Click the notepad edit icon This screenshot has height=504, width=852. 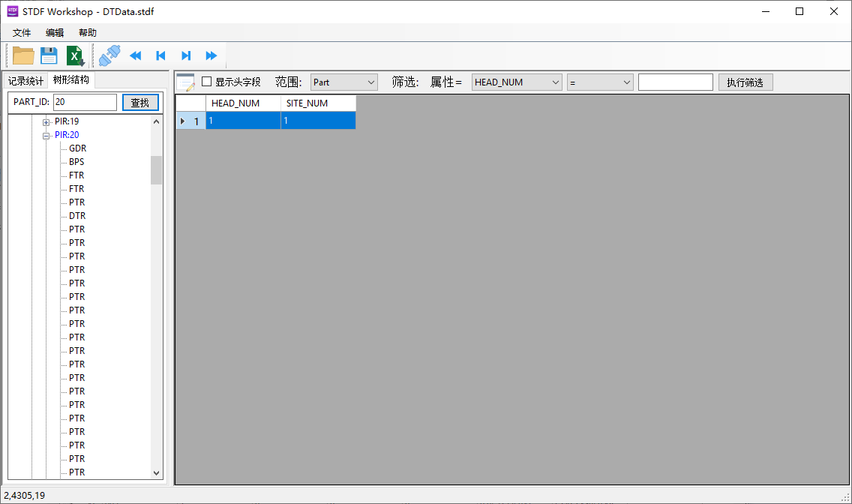coord(185,82)
